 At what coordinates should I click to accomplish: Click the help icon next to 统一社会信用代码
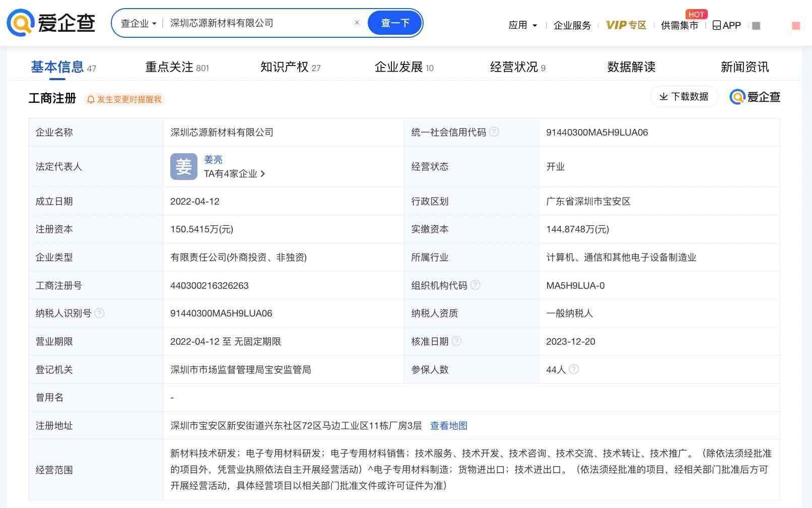(x=494, y=132)
